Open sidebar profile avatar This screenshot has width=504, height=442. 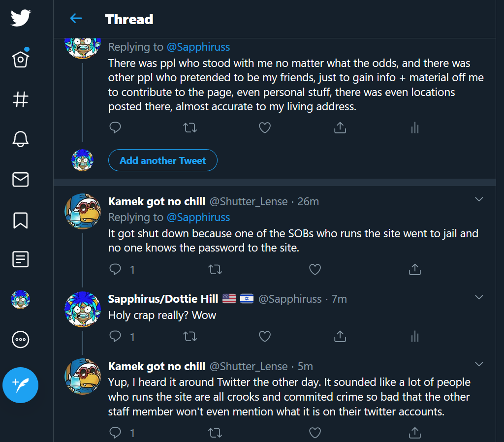point(21,299)
